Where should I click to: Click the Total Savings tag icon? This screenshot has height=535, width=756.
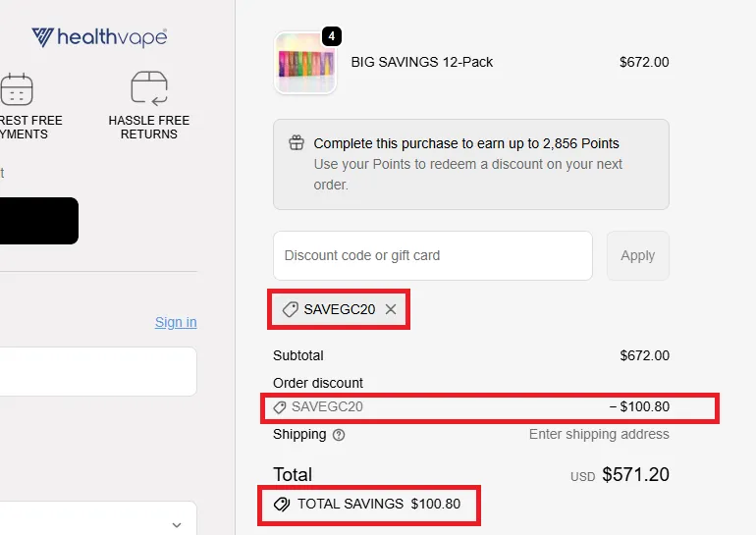282,504
